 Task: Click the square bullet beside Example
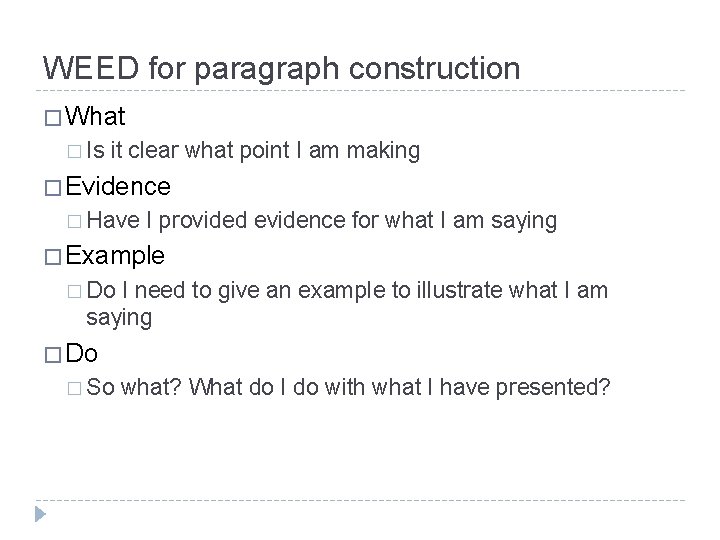[x=53, y=257]
